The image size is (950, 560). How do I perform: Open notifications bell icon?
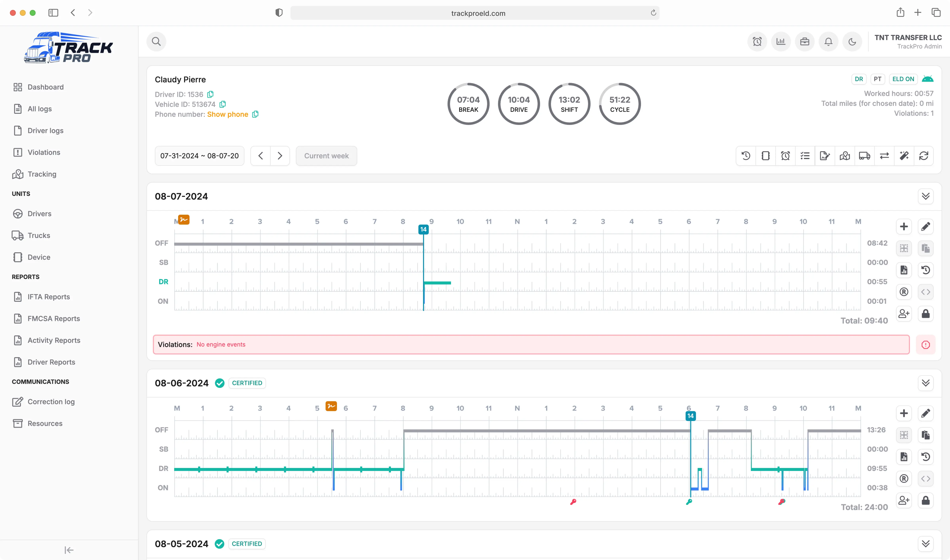click(828, 42)
